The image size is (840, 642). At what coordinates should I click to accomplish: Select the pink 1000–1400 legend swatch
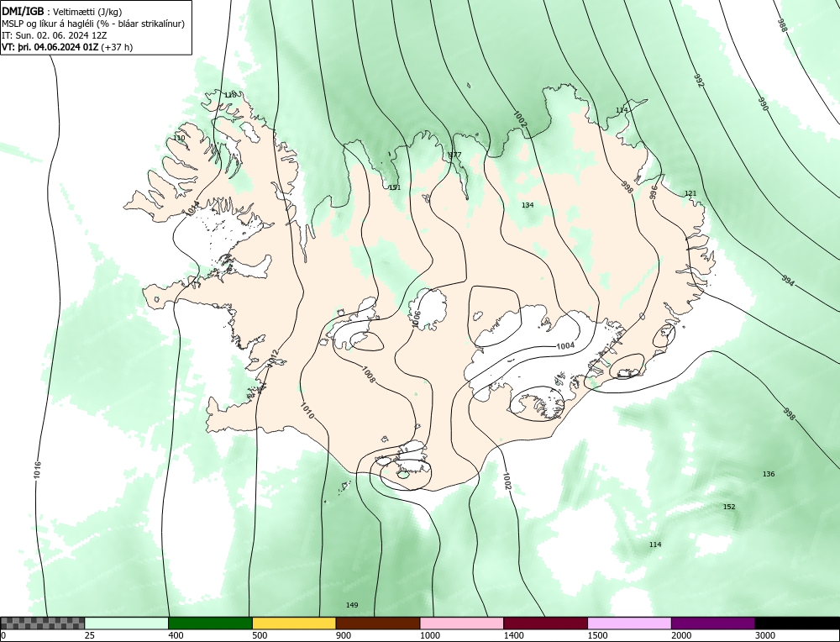click(462, 623)
